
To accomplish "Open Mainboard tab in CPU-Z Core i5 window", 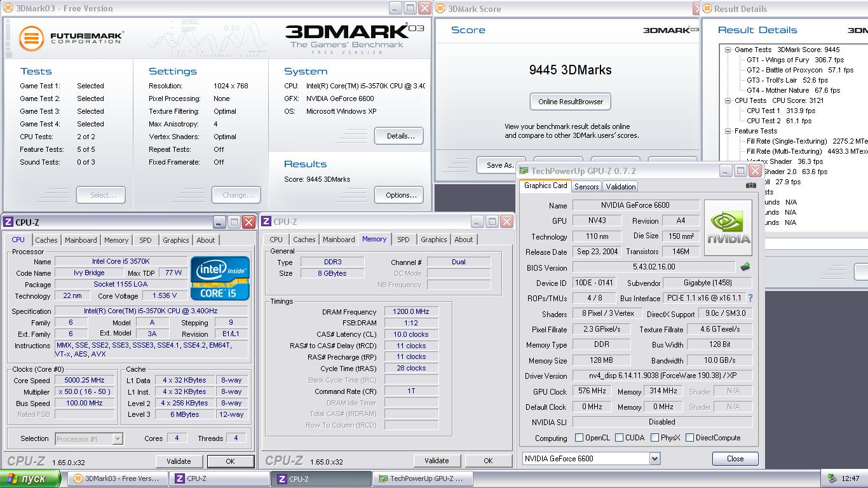I will 81,240.
